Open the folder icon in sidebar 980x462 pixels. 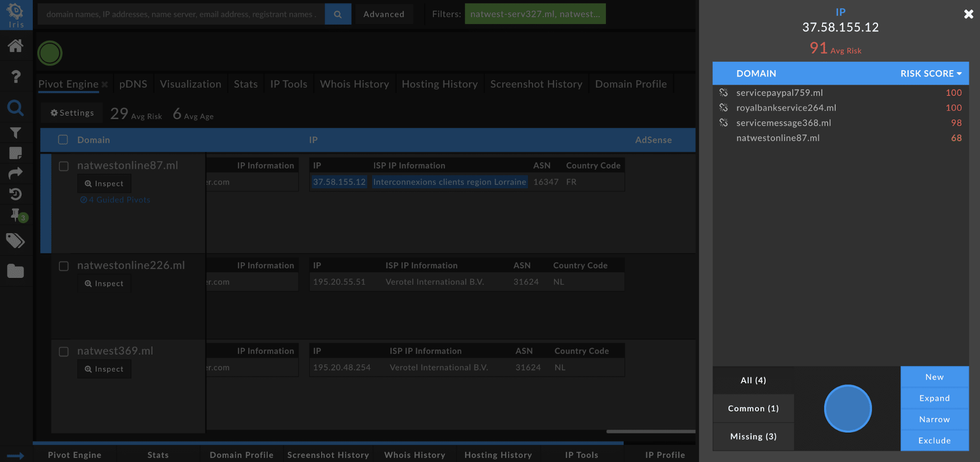point(15,271)
